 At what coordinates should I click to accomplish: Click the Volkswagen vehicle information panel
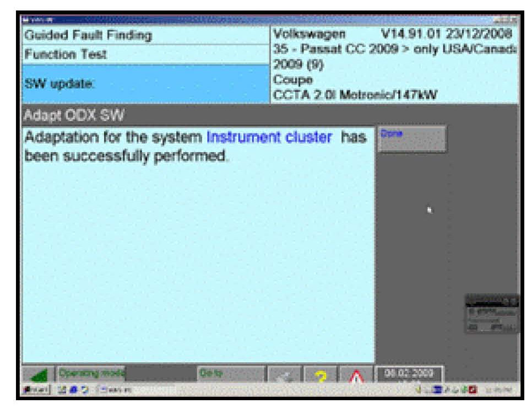pos(394,65)
